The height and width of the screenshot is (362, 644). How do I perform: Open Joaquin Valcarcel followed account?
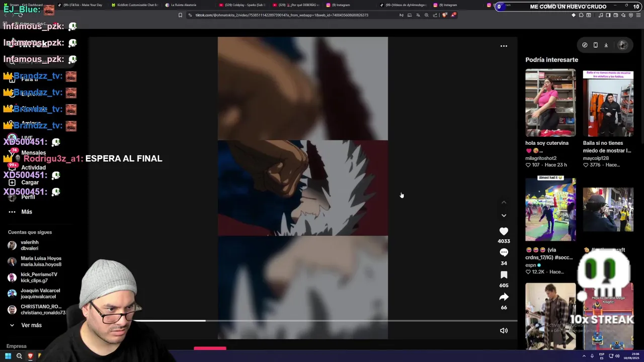tap(40, 294)
